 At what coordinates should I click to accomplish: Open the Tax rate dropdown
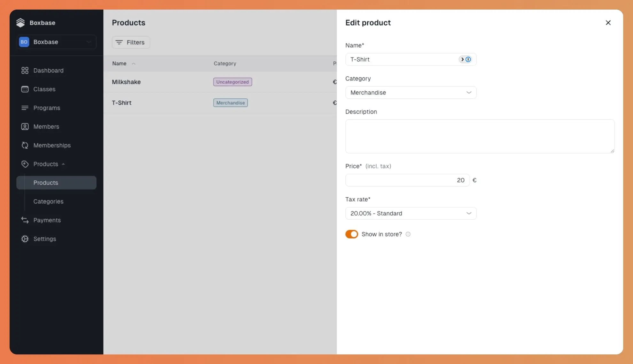pos(410,213)
